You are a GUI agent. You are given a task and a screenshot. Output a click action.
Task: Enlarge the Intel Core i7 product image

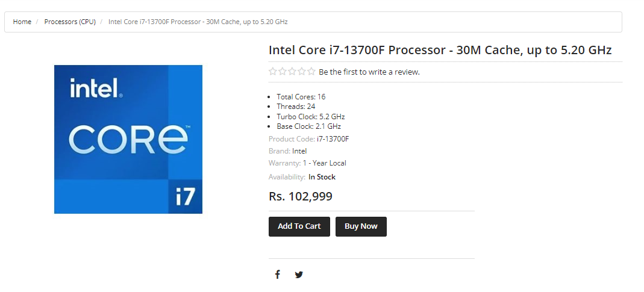(128, 139)
